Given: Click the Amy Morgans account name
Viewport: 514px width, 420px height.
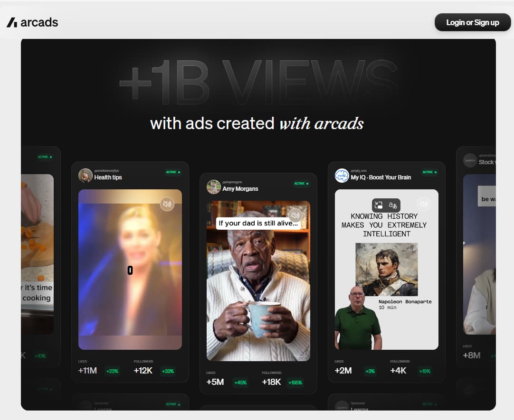Looking at the screenshot, I should [x=240, y=189].
